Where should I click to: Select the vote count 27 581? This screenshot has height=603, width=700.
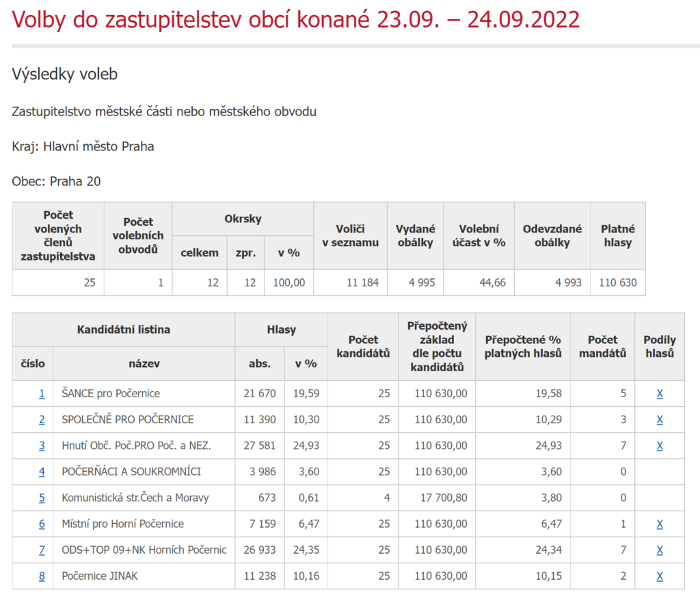pos(260,446)
